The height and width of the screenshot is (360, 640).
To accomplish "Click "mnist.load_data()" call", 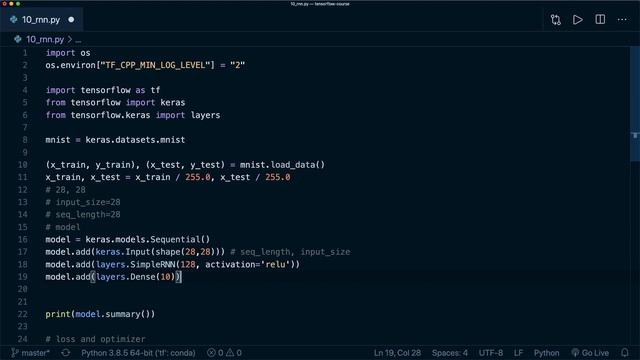I will (x=282, y=165).
